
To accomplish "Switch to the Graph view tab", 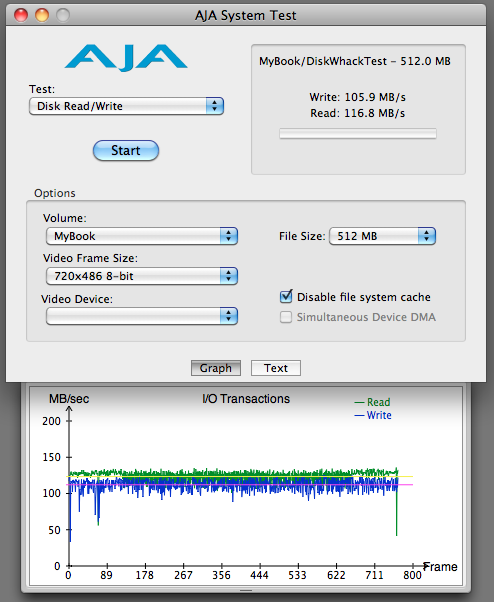I will point(216,368).
